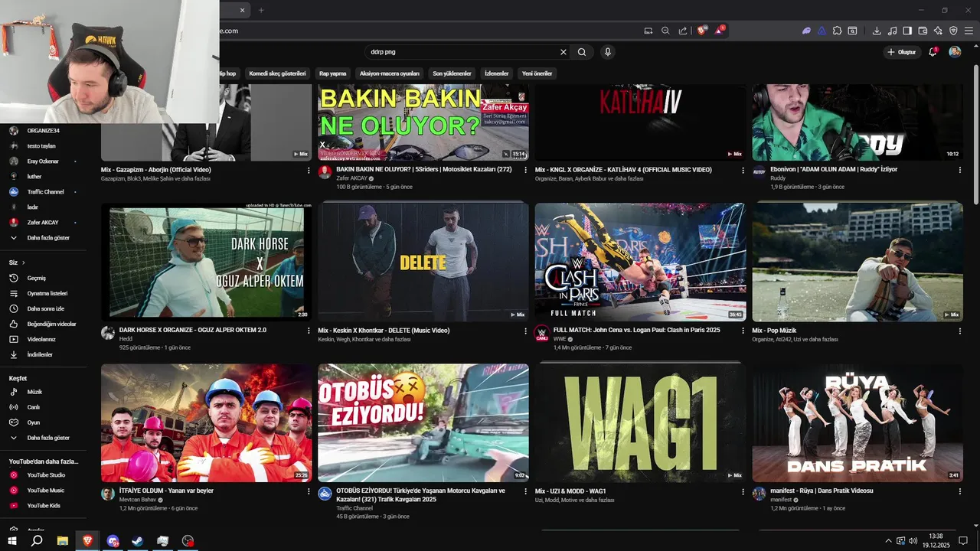This screenshot has width=980, height=551.
Task: Open options menu for 'FULL MATCH: John Cena' video
Action: pos(743,331)
